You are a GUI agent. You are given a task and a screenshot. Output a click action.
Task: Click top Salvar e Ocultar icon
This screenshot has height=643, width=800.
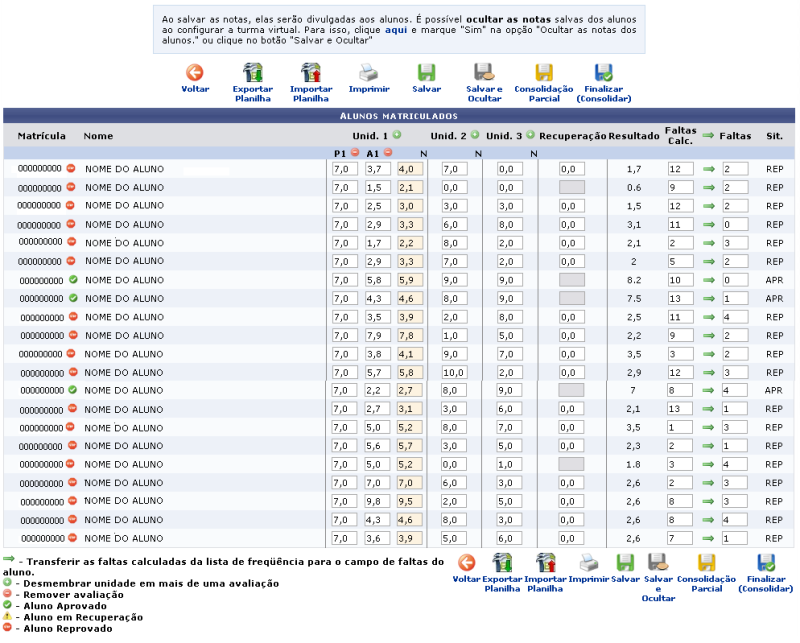pos(484,72)
